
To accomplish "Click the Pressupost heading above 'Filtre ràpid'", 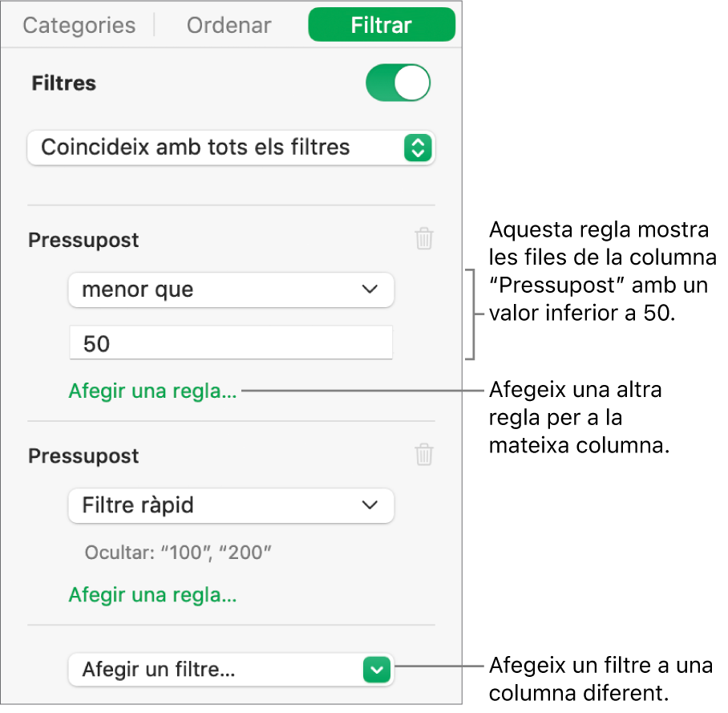I will tap(83, 456).
